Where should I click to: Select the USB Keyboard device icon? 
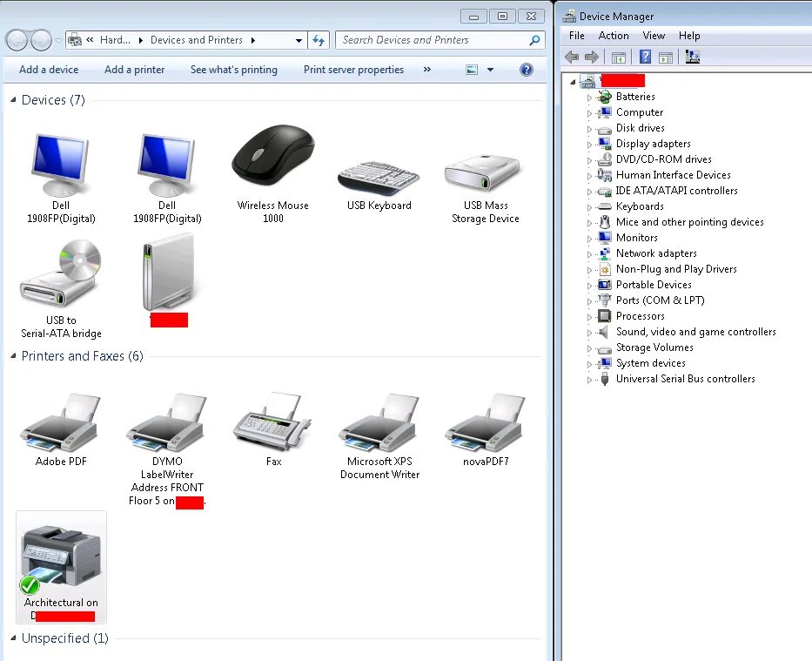pos(379,179)
